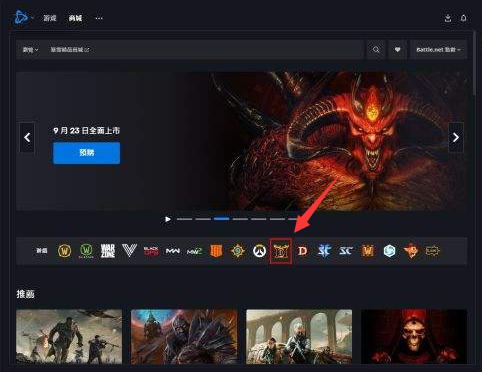Expand the Battle.net logo menu

22,18
